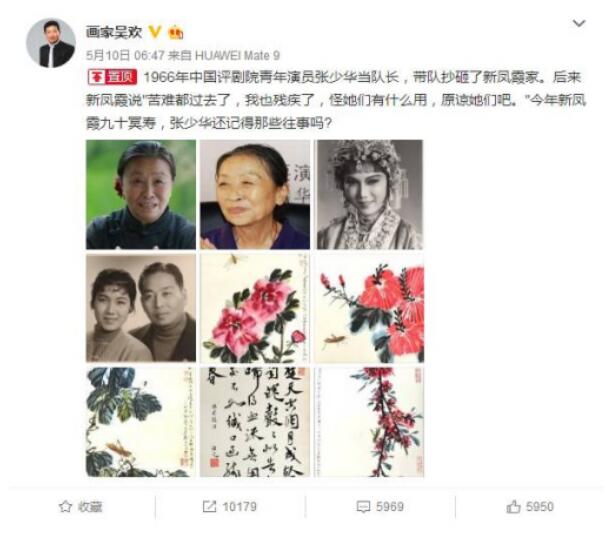The width and height of the screenshot is (616, 539).
Task: Open the post options chevron menu
Action: [579, 23]
